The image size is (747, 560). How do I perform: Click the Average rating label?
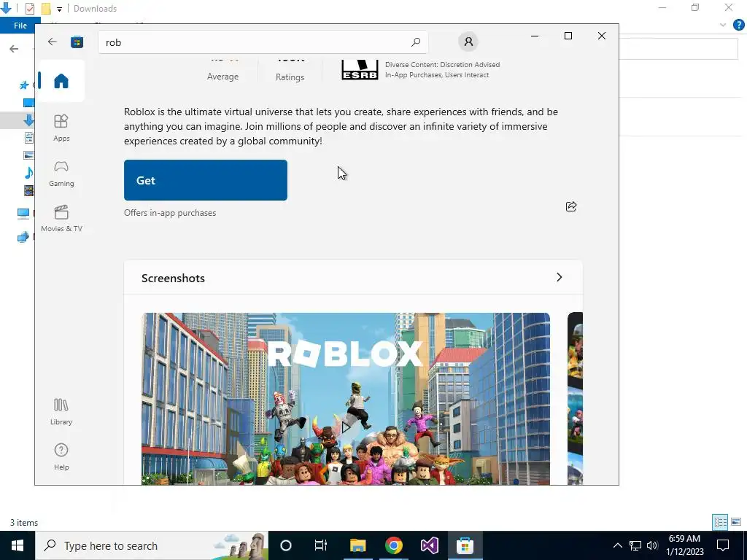click(222, 76)
